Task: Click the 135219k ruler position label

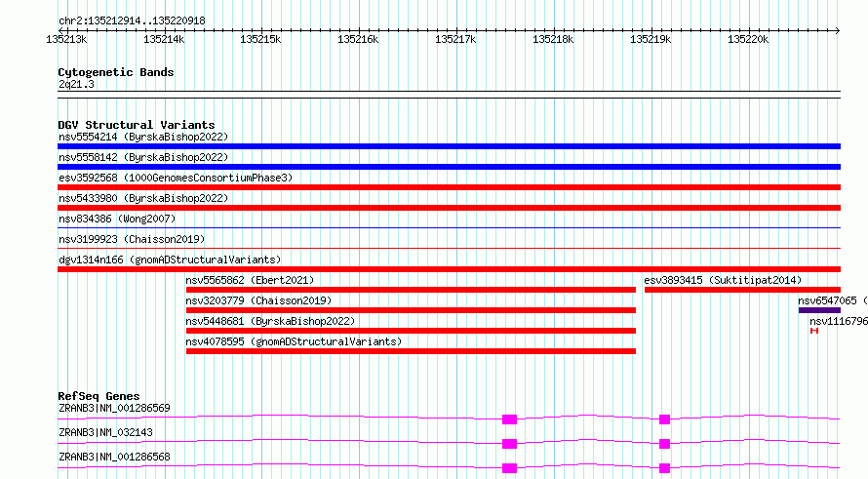Action: (651, 39)
